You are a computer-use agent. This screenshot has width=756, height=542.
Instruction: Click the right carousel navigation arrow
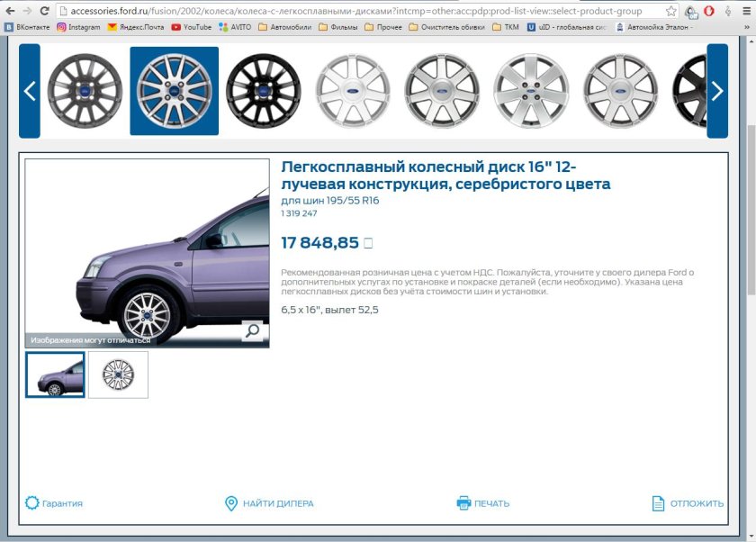click(x=717, y=91)
